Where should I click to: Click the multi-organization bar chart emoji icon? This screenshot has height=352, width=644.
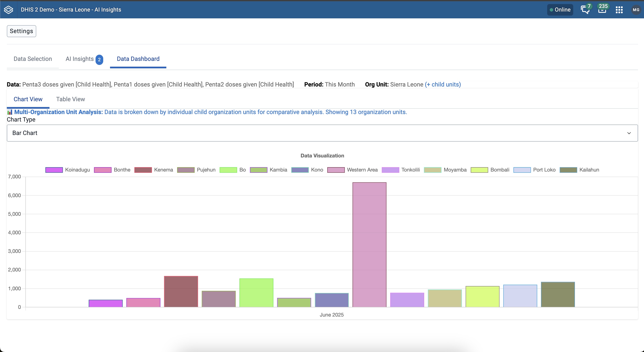[10, 112]
